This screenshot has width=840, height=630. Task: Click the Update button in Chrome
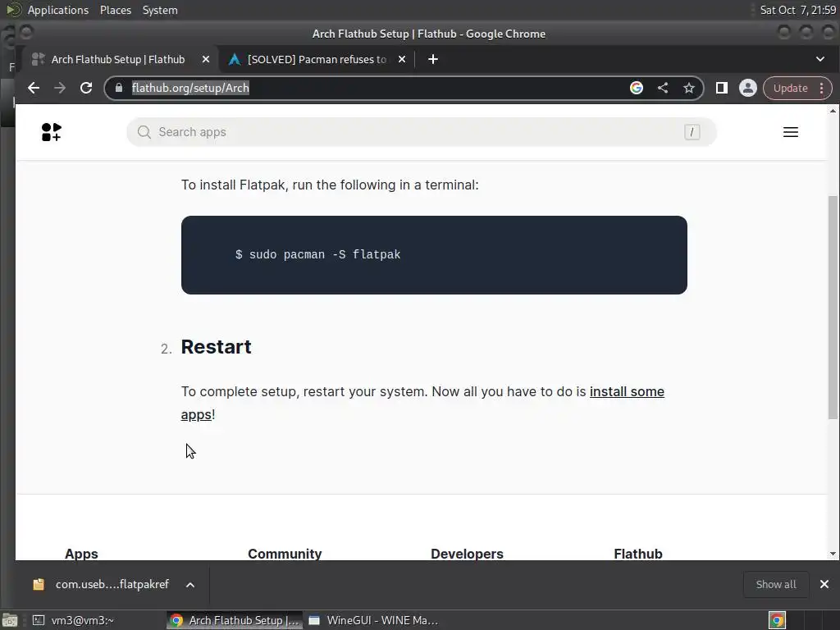click(x=790, y=88)
